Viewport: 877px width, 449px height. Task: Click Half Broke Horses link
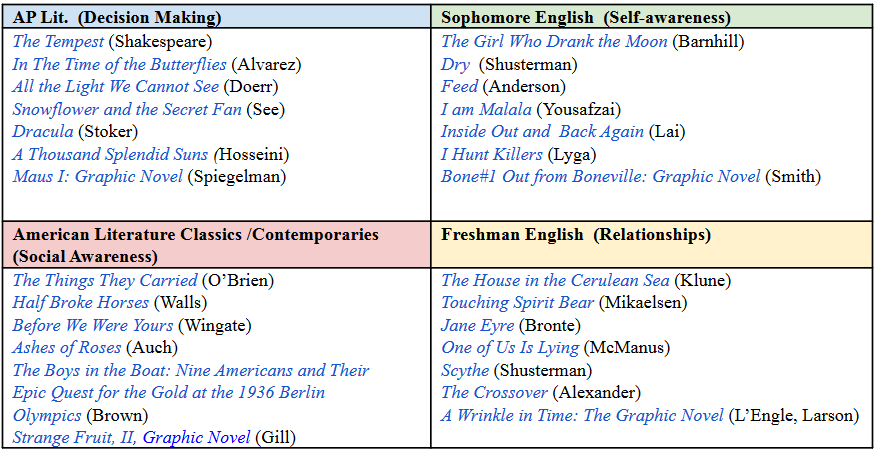click(81, 303)
